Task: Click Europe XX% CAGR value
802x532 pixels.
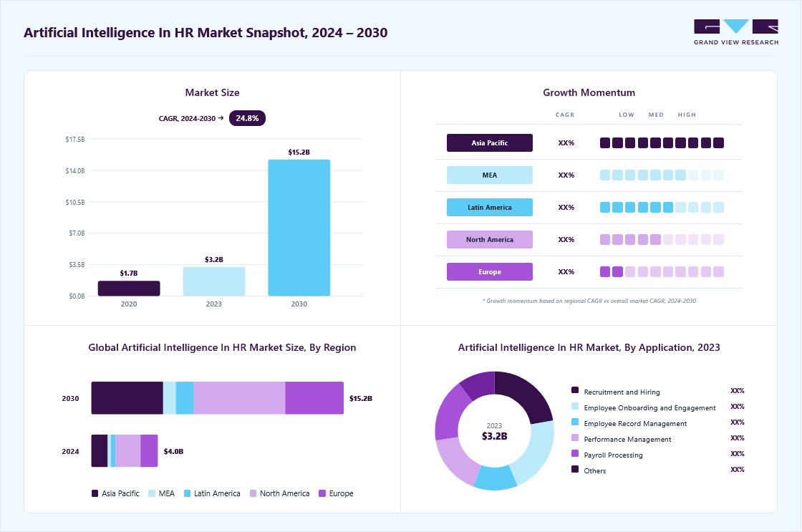Action: pyautogui.click(x=566, y=272)
